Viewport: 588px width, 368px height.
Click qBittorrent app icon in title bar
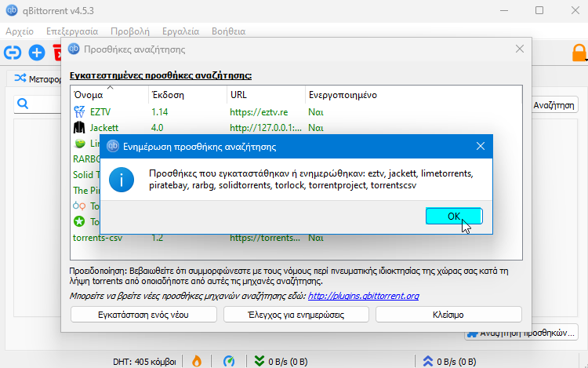12,10
